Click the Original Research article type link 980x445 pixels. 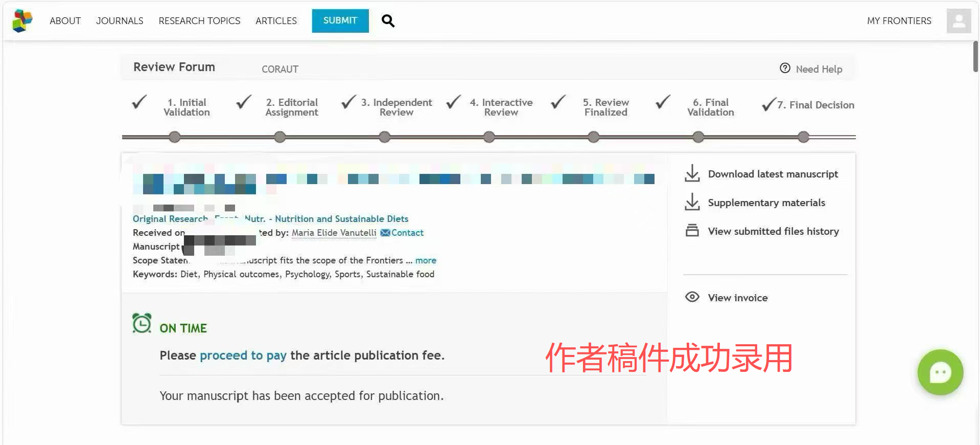[170, 219]
